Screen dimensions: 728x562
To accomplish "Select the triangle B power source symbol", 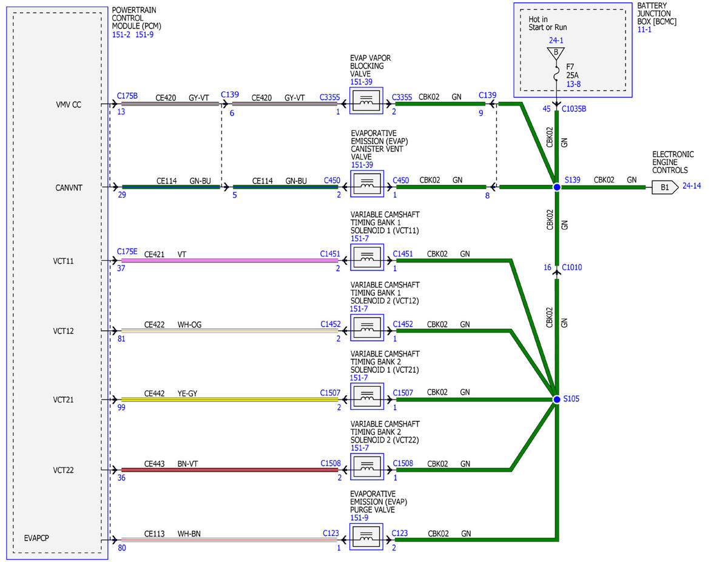I will click(556, 53).
